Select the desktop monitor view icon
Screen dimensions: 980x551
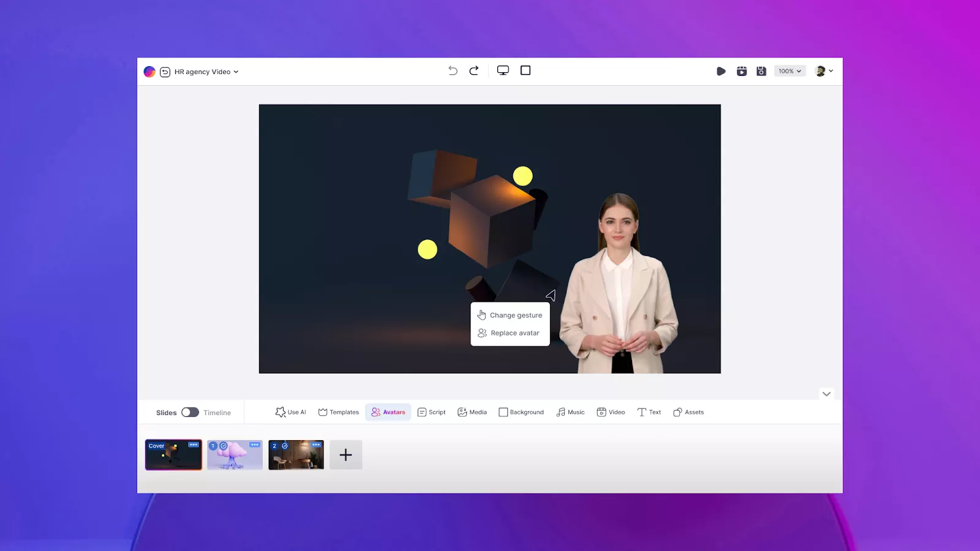[503, 71]
